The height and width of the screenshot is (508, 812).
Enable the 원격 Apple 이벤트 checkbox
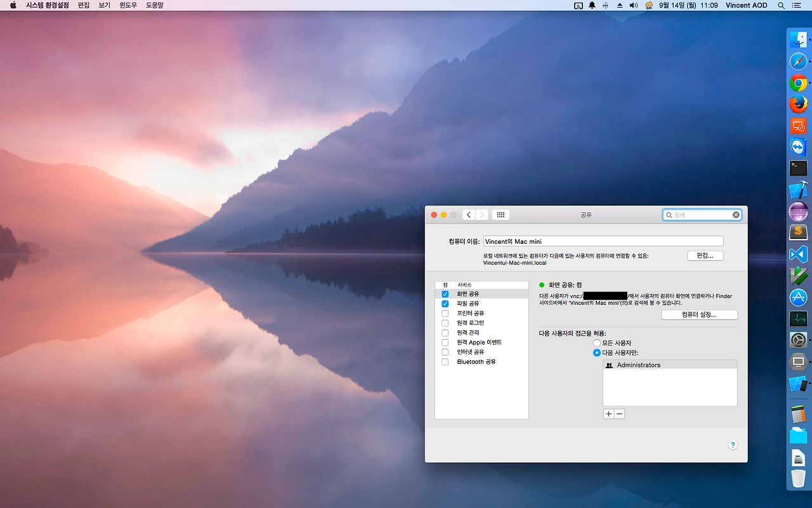point(445,342)
